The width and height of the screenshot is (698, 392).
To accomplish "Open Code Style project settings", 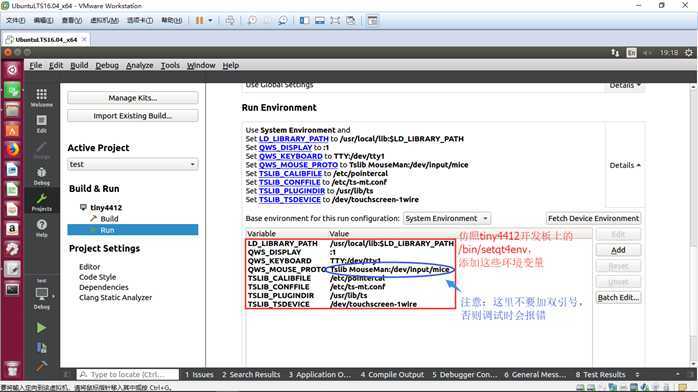I will 97,277.
